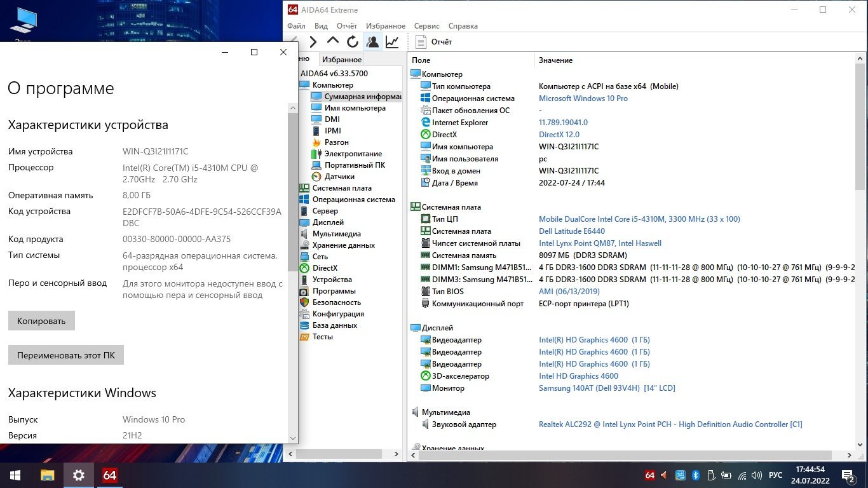Click the Конфигурация tree icon
This screenshot has width=868, height=488.
tap(304, 314)
